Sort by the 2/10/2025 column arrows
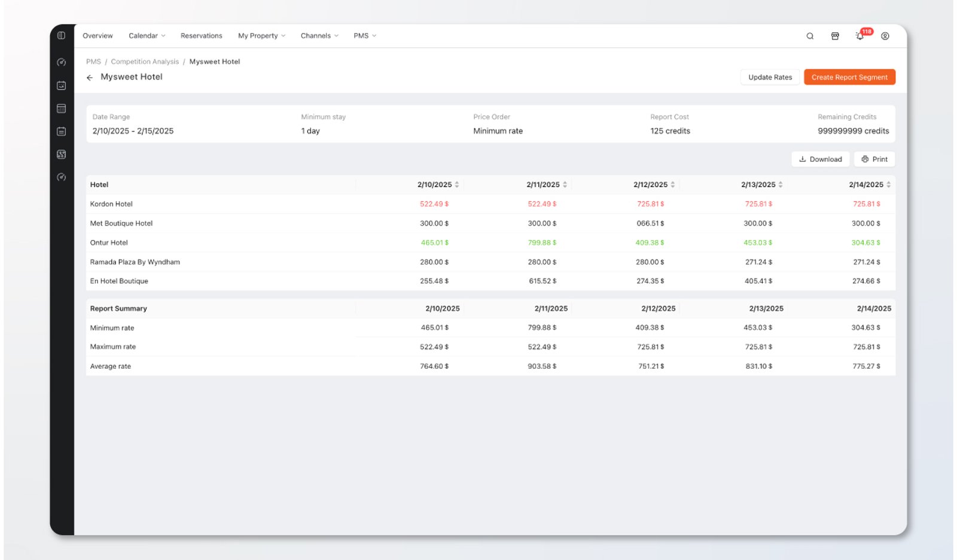 (457, 185)
